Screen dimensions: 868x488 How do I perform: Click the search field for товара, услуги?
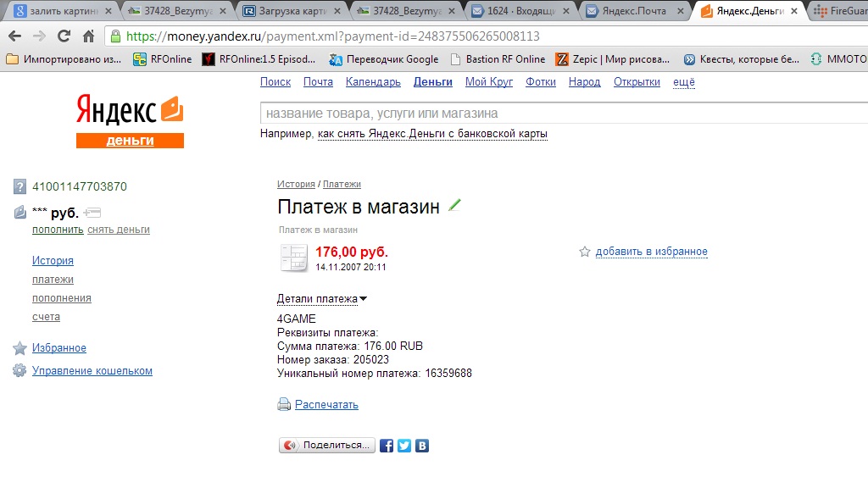tap(564, 114)
